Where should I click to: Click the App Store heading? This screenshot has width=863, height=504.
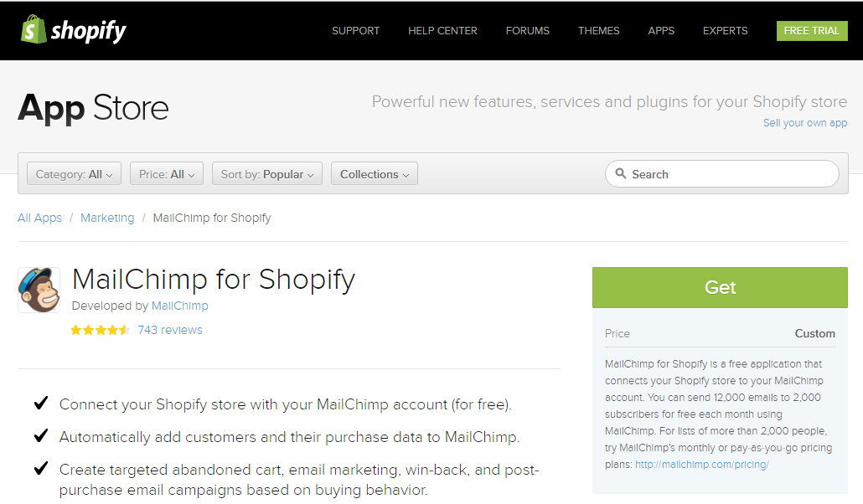(x=93, y=108)
